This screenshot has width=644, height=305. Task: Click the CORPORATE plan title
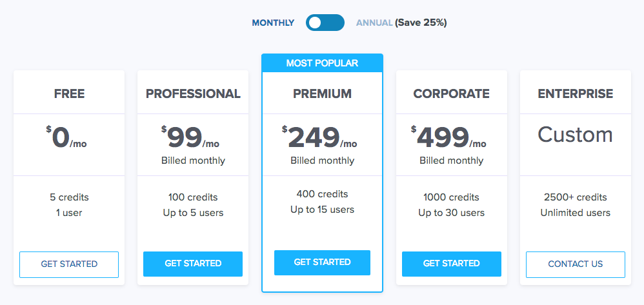[451, 93]
